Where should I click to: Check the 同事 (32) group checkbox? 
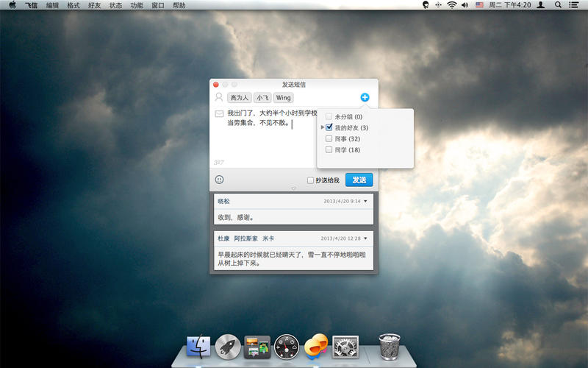pos(329,138)
